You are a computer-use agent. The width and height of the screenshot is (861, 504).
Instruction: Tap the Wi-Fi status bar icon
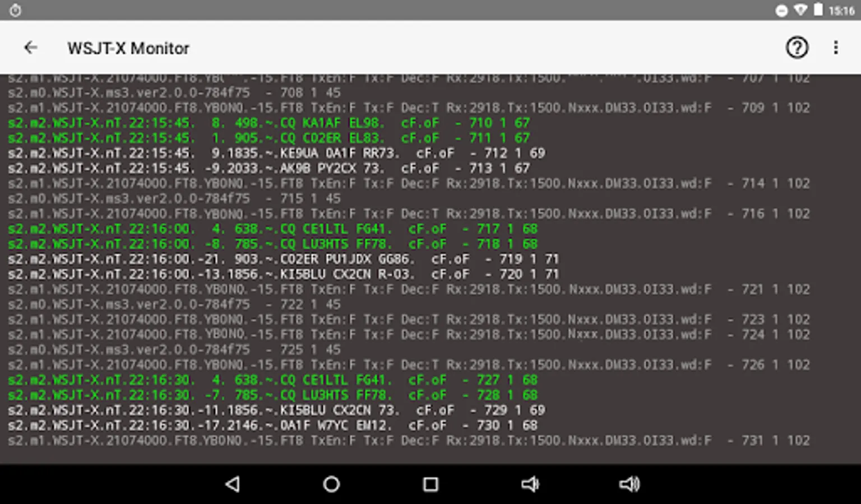(800, 11)
